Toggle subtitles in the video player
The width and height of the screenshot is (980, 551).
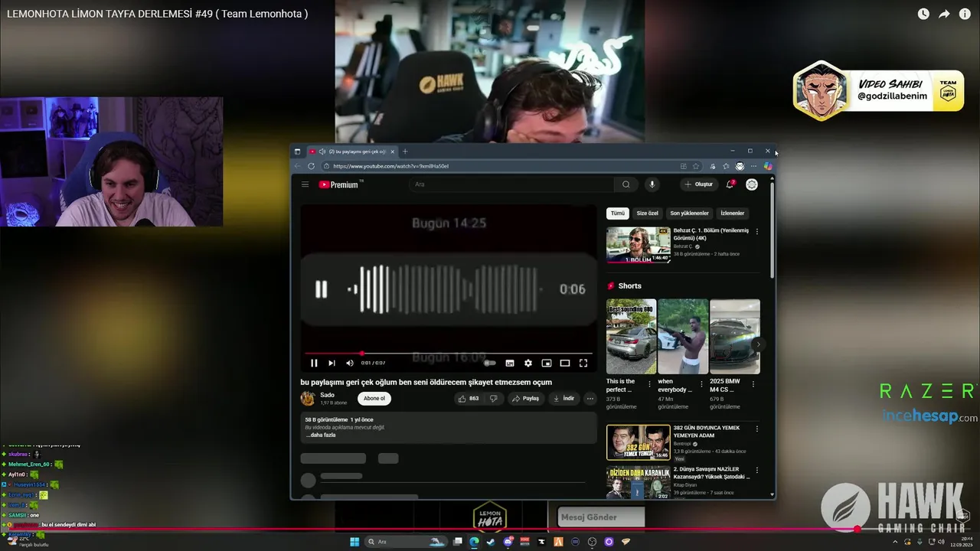[510, 363]
